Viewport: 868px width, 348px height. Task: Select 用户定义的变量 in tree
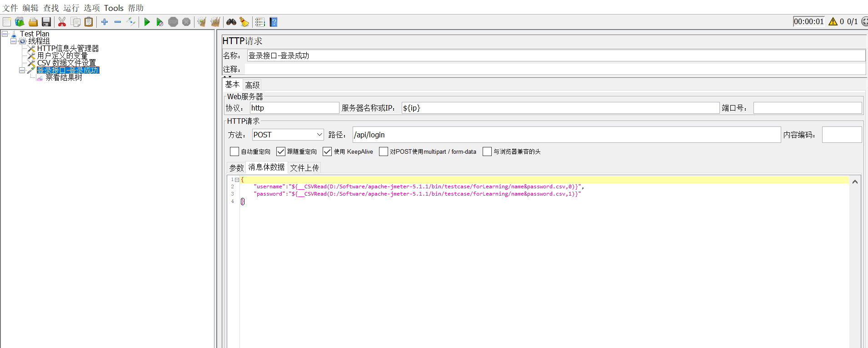point(62,55)
